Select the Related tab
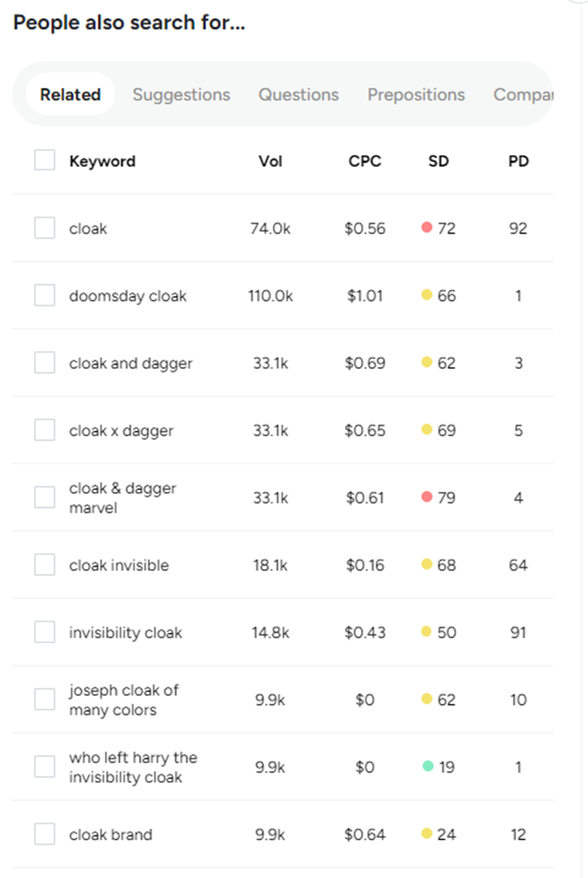 (x=71, y=95)
